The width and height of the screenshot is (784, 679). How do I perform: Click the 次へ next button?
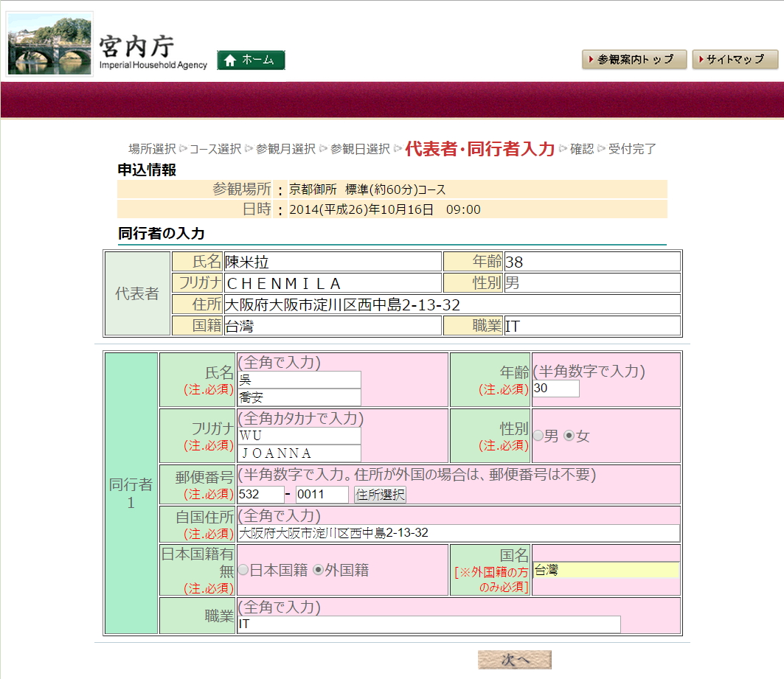coord(514,660)
